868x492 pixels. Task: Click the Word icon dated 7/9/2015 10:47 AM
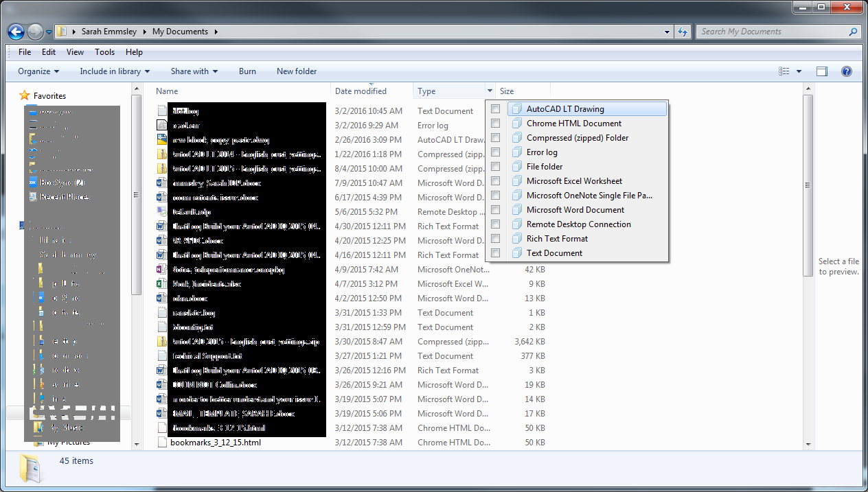coord(162,183)
